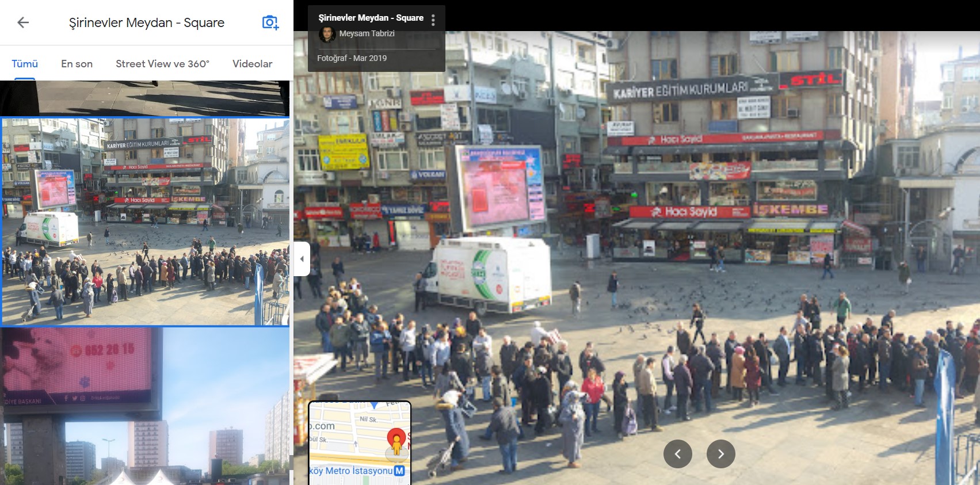The width and height of the screenshot is (980, 485).
Task: Open the En son tab
Action: click(77, 64)
